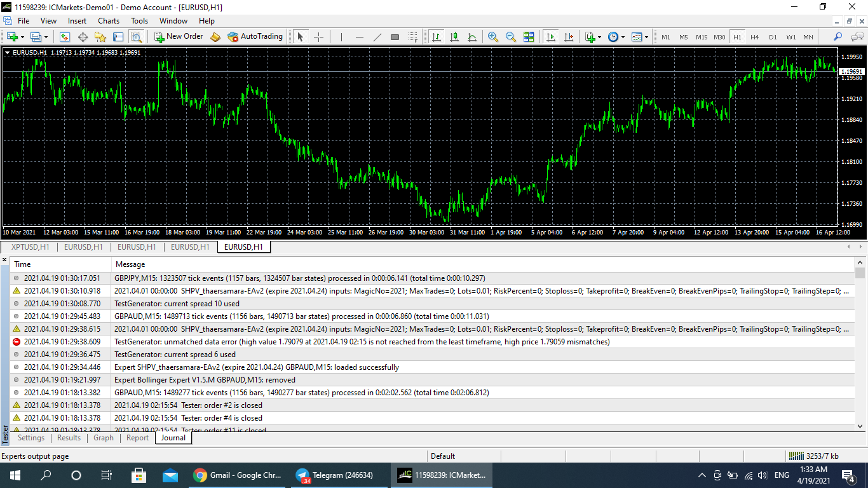Select the M15 timeframe button
Screen dimensions: 868x488
tap(701, 37)
